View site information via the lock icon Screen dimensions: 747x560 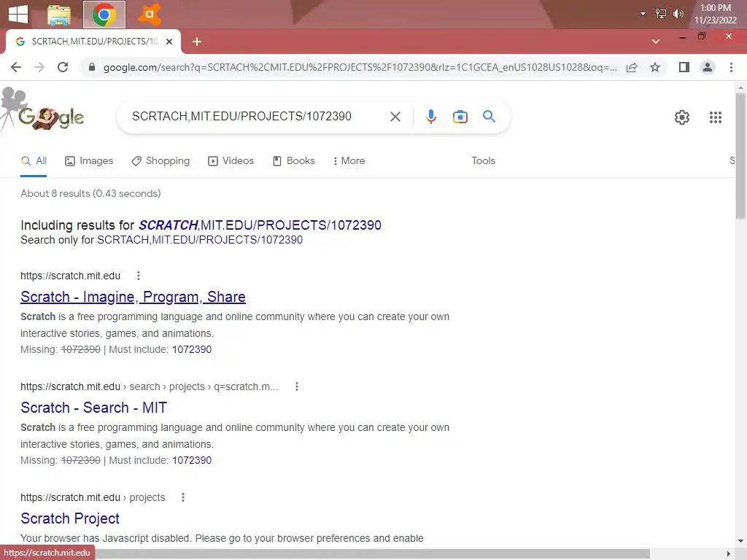point(91,67)
